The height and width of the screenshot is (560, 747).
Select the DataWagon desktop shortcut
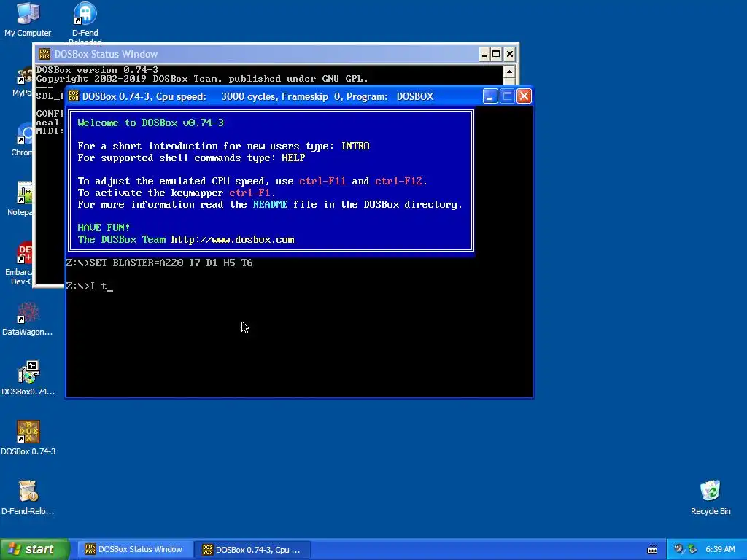pyautogui.click(x=28, y=319)
